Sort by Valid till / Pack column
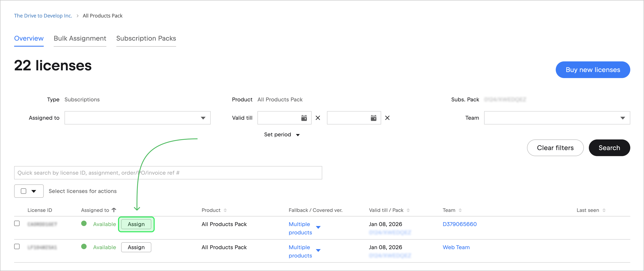 [408, 210]
